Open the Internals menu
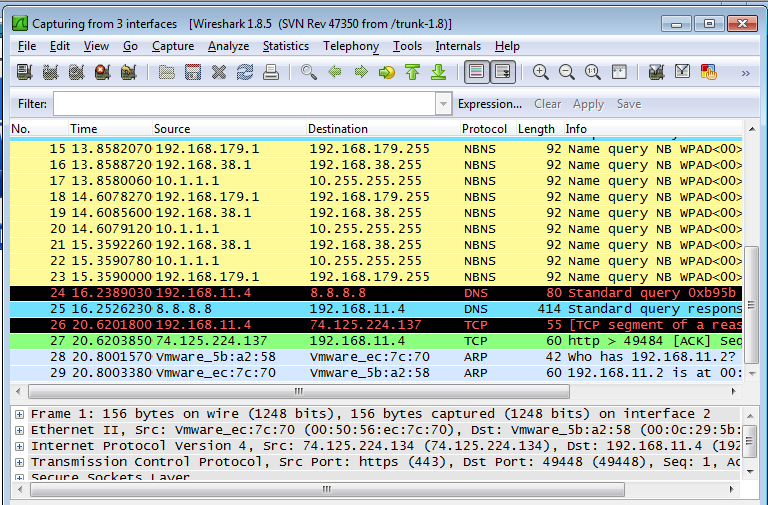Screen dimensions: 768x505 click(458, 46)
